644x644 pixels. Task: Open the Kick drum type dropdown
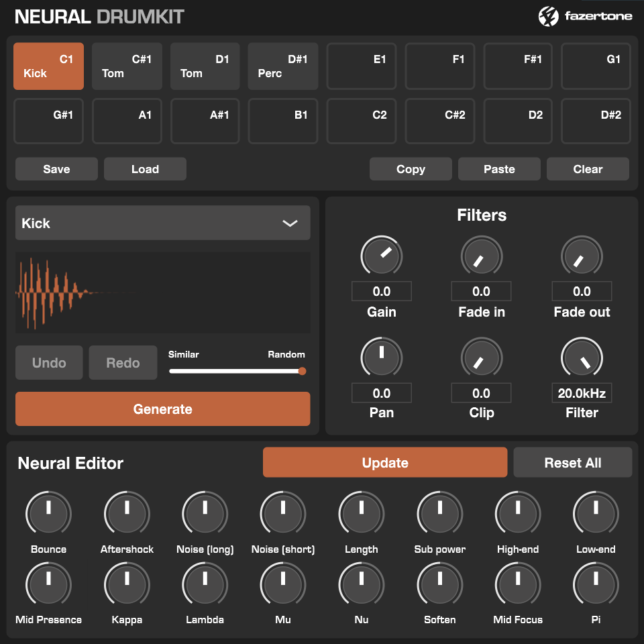click(x=162, y=223)
